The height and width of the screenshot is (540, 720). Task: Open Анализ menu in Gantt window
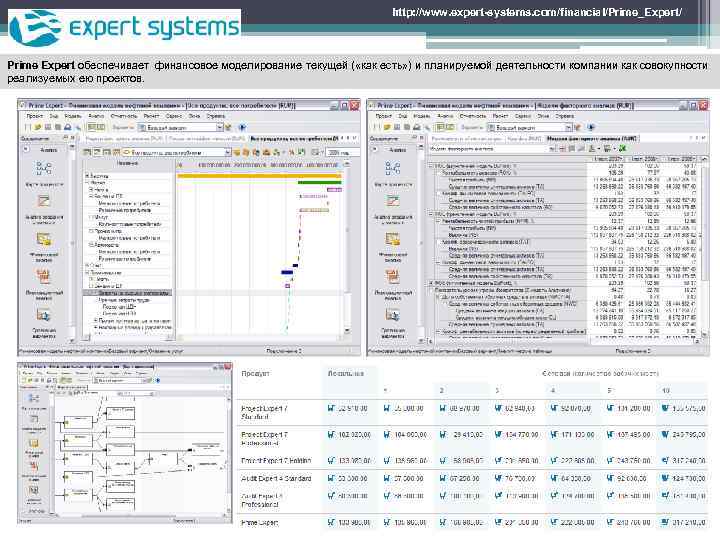[x=96, y=116]
